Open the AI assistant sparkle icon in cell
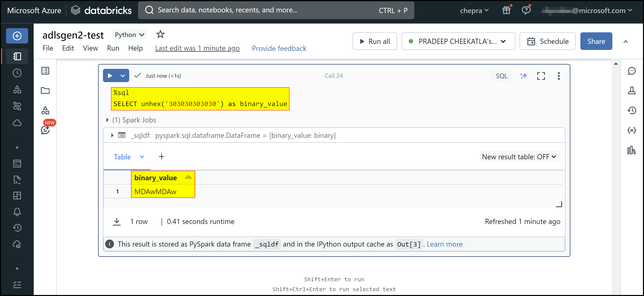This screenshot has height=296, width=644. click(x=523, y=76)
